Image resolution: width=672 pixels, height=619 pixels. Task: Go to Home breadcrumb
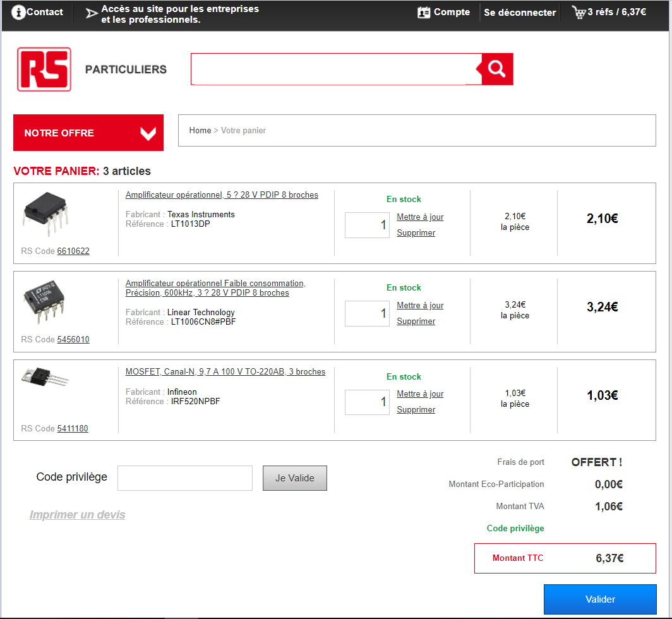coord(200,130)
